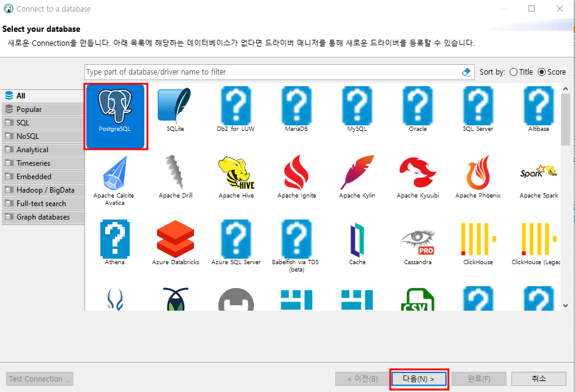
Task: Click the scrollbar down arrow
Action: [x=565, y=306]
